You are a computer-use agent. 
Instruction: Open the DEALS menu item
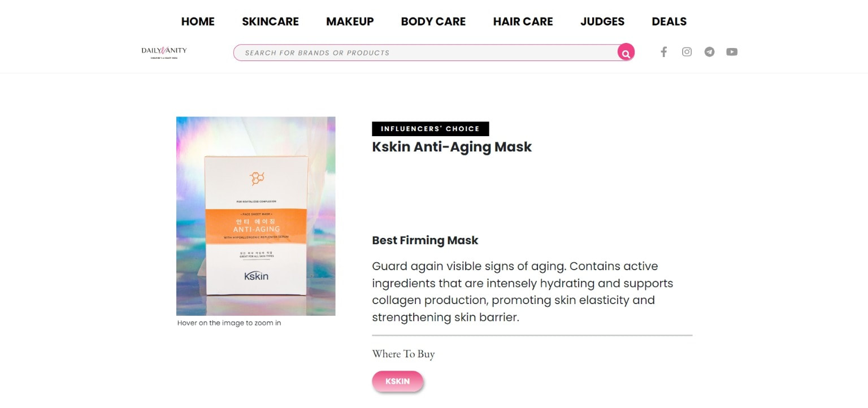(669, 21)
